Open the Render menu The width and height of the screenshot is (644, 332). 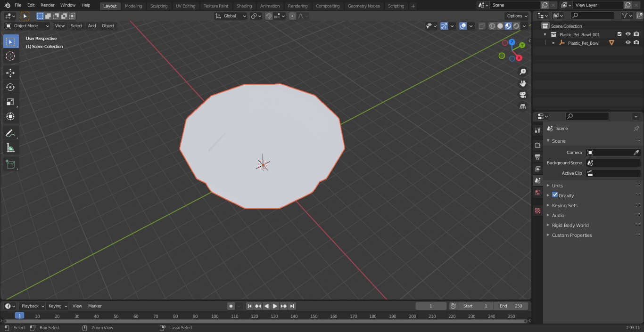pos(47,5)
